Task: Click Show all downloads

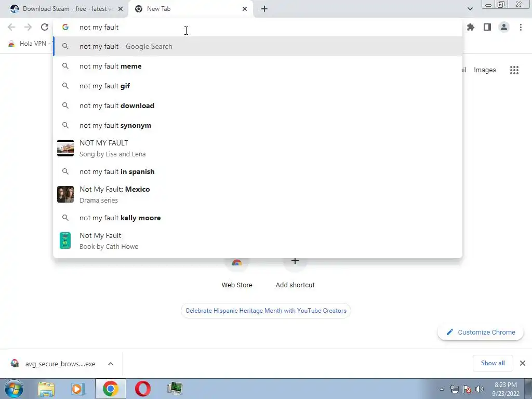Action: 493,363
